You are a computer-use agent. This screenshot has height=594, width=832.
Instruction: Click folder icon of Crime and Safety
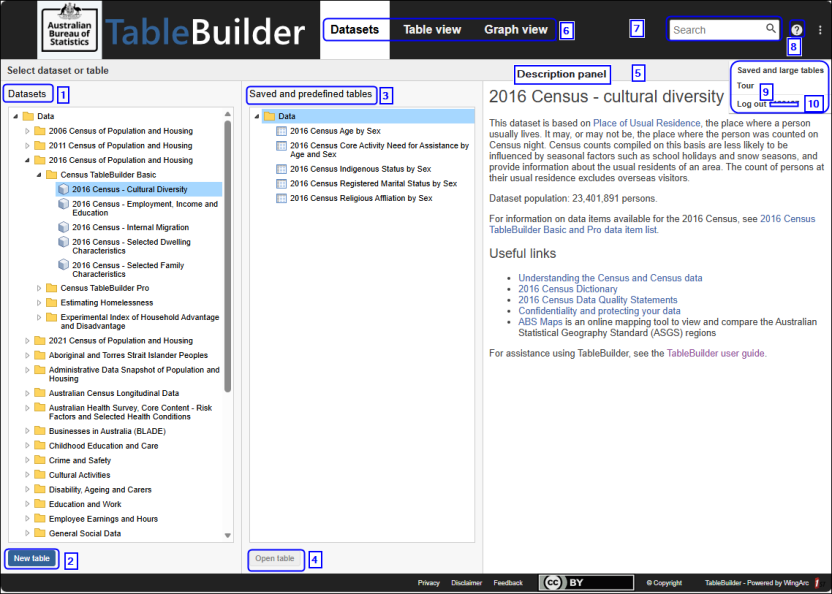[40, 460]
